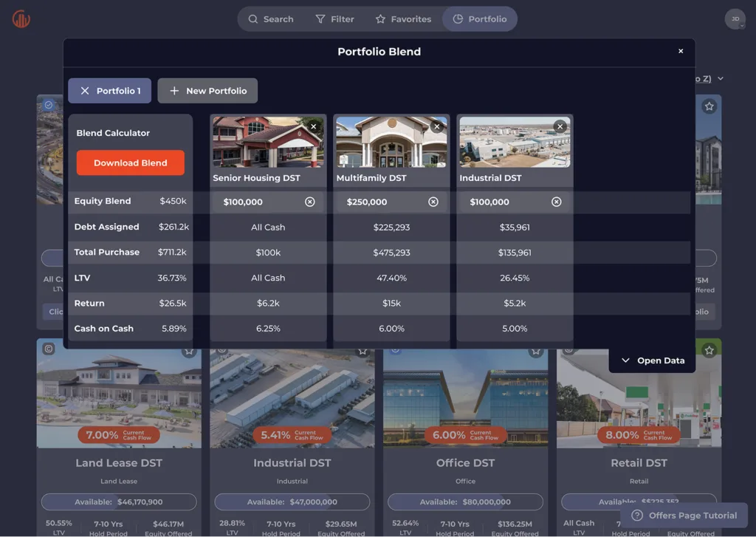The width and height of the screenshot is (756, 537).
Task: Click the LTV 36.73% row
Action: point(130,278)
